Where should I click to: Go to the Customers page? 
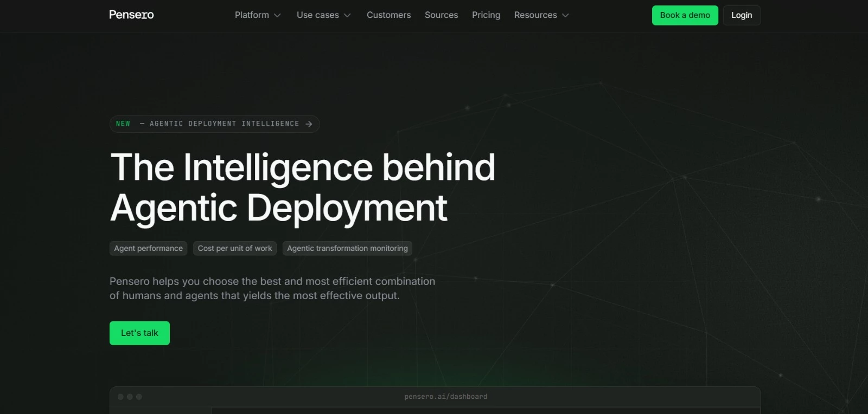388,15
